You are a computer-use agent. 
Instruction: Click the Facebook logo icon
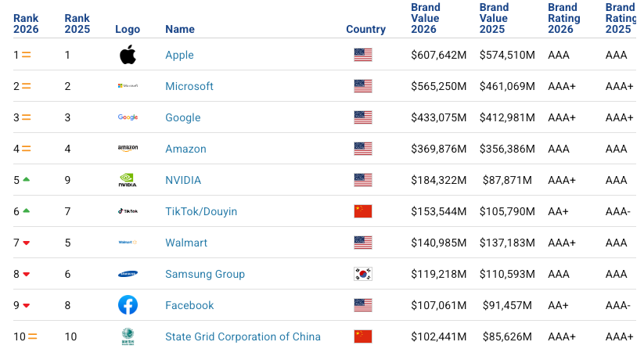(128, 305)
